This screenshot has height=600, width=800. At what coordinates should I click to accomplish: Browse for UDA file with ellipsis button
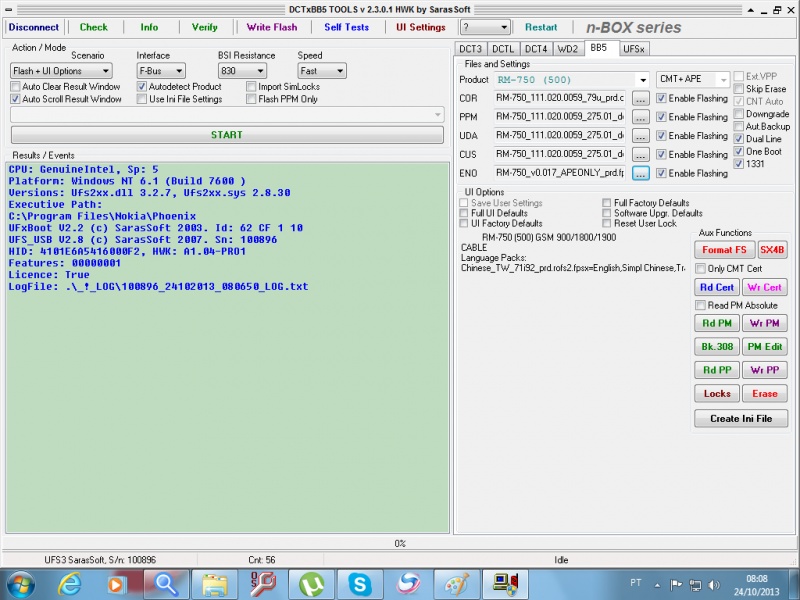click(640, 136)
